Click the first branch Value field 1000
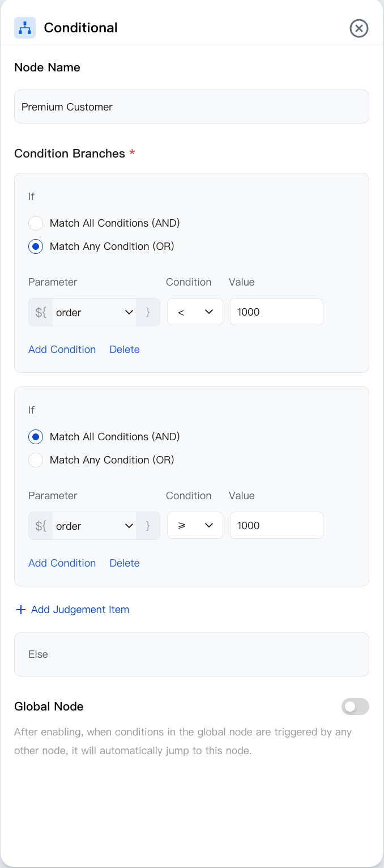Image resolution: width=384 pixels, height=868 pixels. (x=276, y=312)
